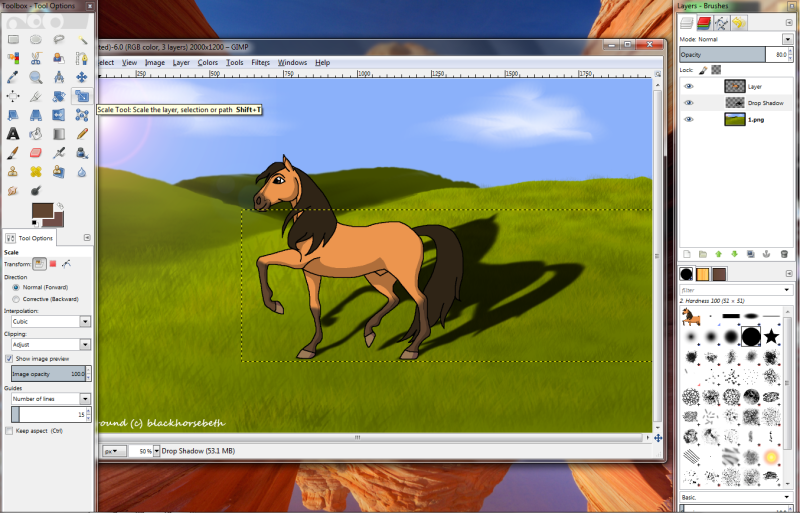Image resolution: width=800 pixels, height=513 pixels.
Task: Select the Heal tool
Action: [36, 172]
